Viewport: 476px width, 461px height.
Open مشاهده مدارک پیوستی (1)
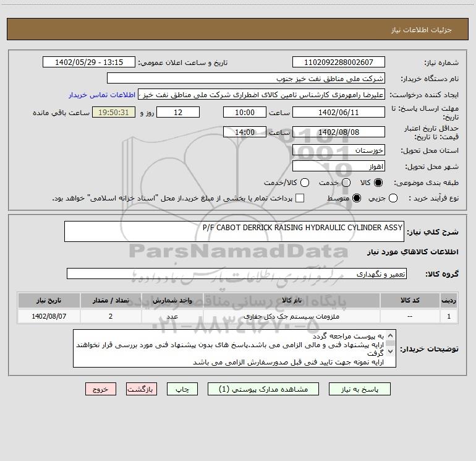[x=263, y=389]
